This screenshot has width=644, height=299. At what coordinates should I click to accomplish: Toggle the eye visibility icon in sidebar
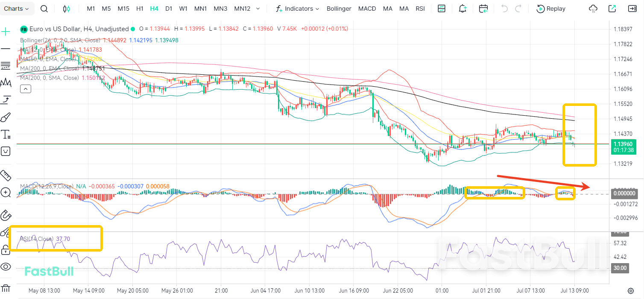[x=6, y=267]
